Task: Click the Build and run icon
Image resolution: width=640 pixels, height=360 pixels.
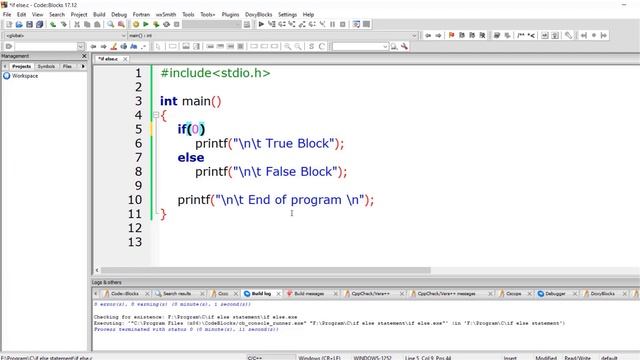Action: [x=156, y=24]
